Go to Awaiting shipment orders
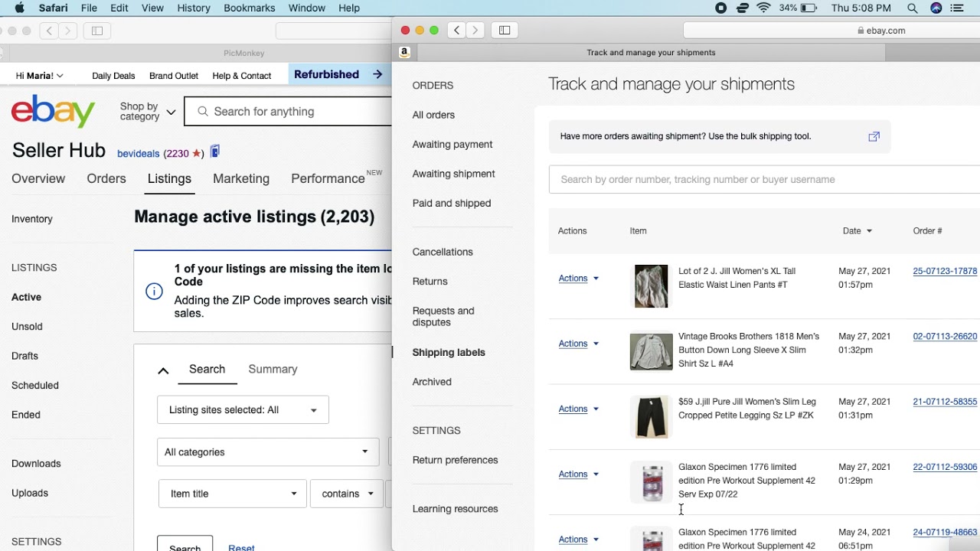Screen dimensions: 980x551 pos(453,174)
